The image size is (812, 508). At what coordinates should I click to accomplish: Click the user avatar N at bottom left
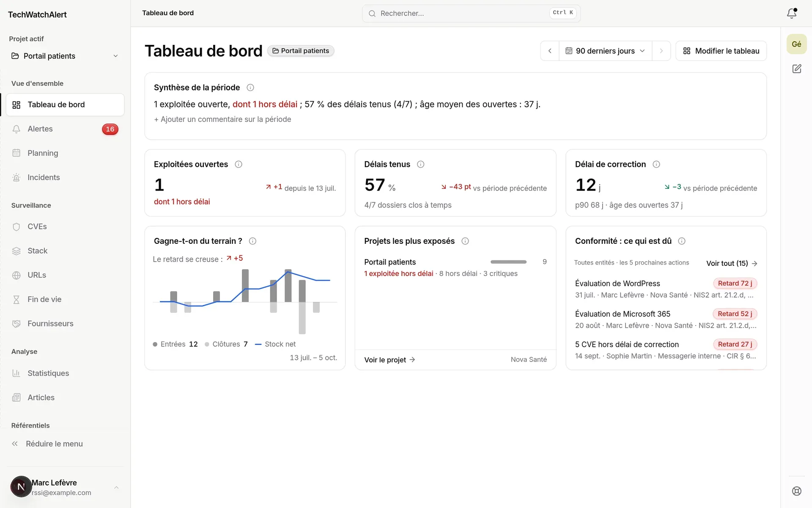(21, 487)
